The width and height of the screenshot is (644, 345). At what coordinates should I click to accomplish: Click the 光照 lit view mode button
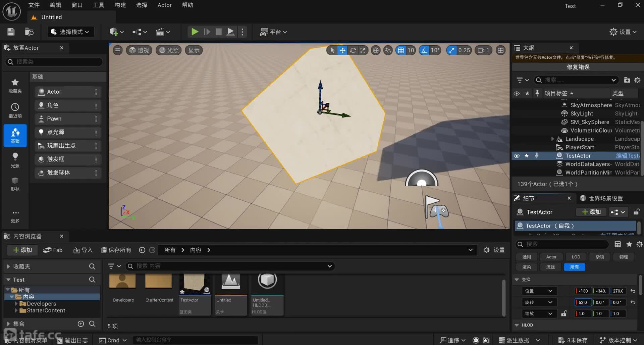click(169, 50)
